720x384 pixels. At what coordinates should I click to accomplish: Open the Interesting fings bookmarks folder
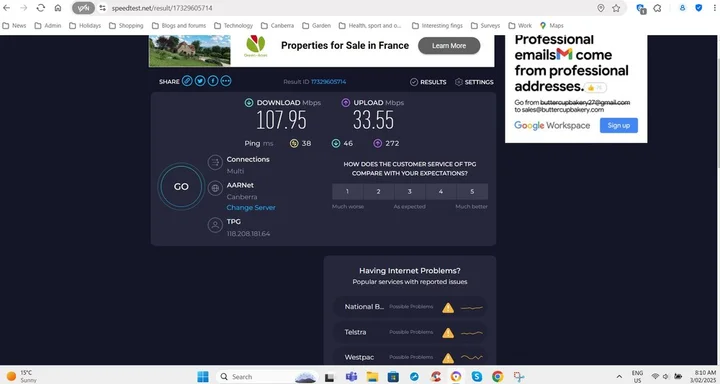tap(437, 26)
